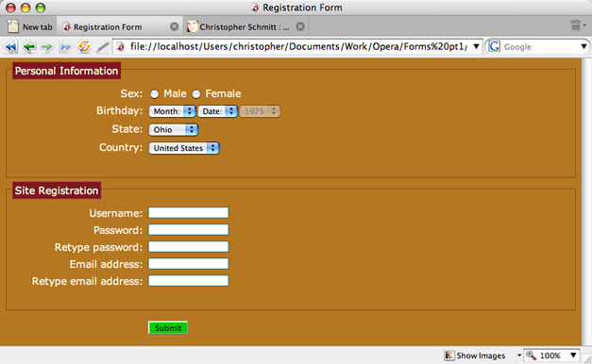
Task: Click the wand pencil icon in toolbar
Action: (x=102, y=47)
